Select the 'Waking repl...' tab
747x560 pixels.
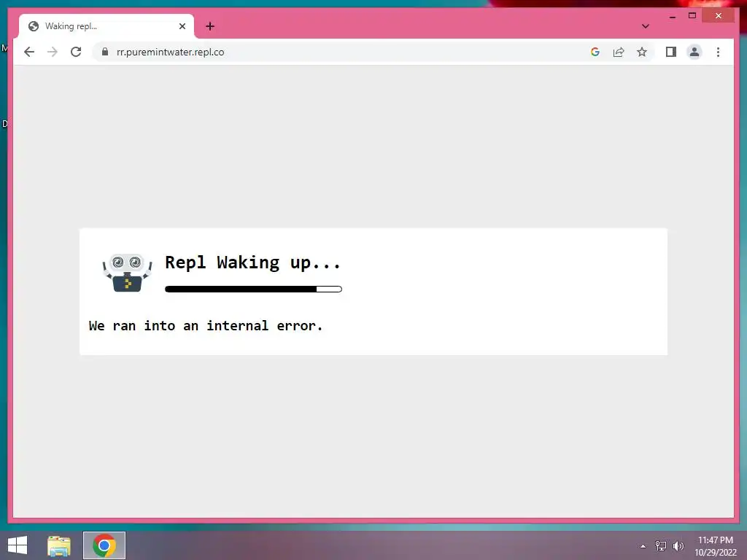(107, 26)
